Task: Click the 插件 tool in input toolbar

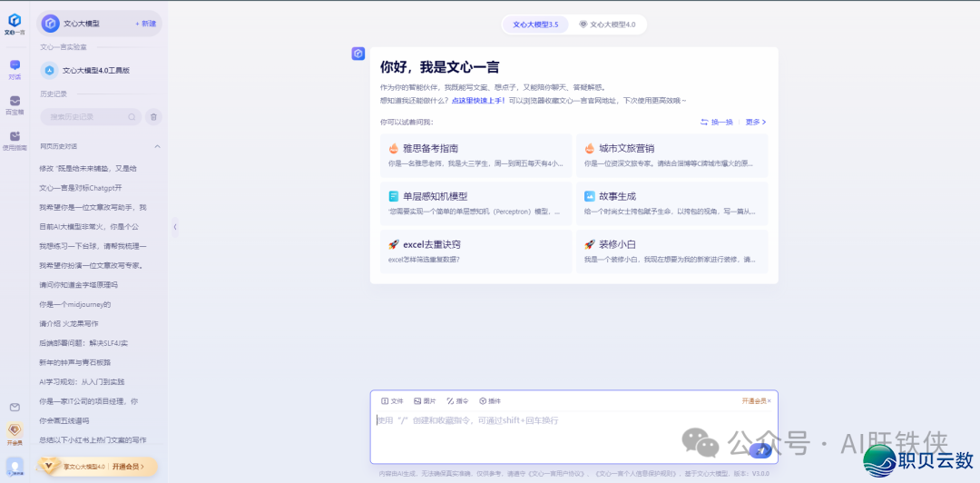Action: point(490,401)
